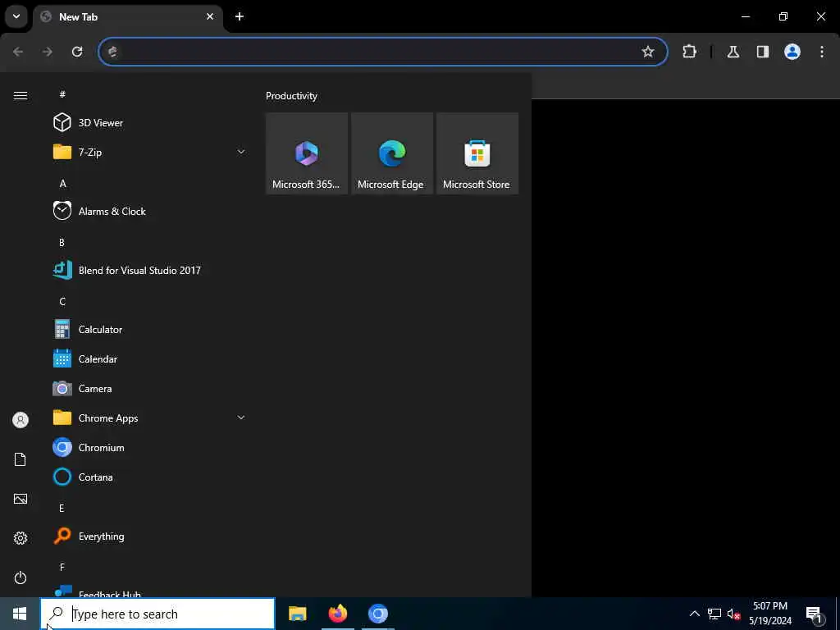Jump to letter group E

coord(62,508)
